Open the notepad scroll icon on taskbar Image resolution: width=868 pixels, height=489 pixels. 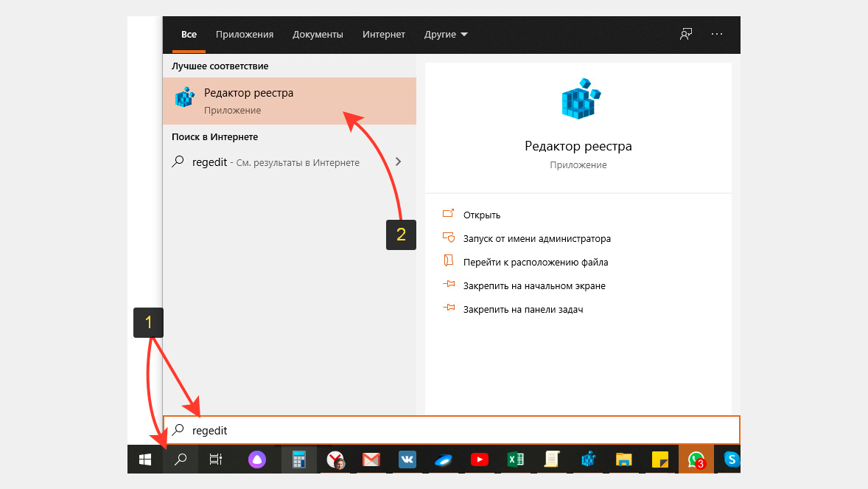pos(552,459)
